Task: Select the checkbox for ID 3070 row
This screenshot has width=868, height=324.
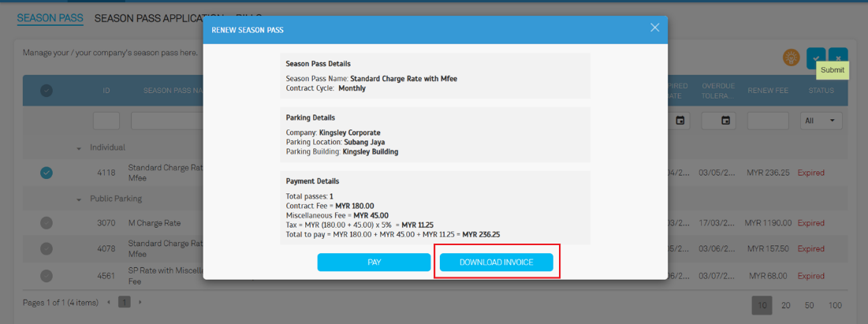Action: pyautogui.click(x=47, y=223)
